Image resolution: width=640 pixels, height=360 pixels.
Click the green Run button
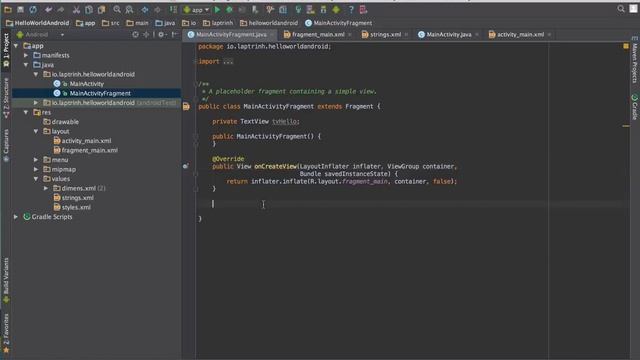tap(217, 9)
